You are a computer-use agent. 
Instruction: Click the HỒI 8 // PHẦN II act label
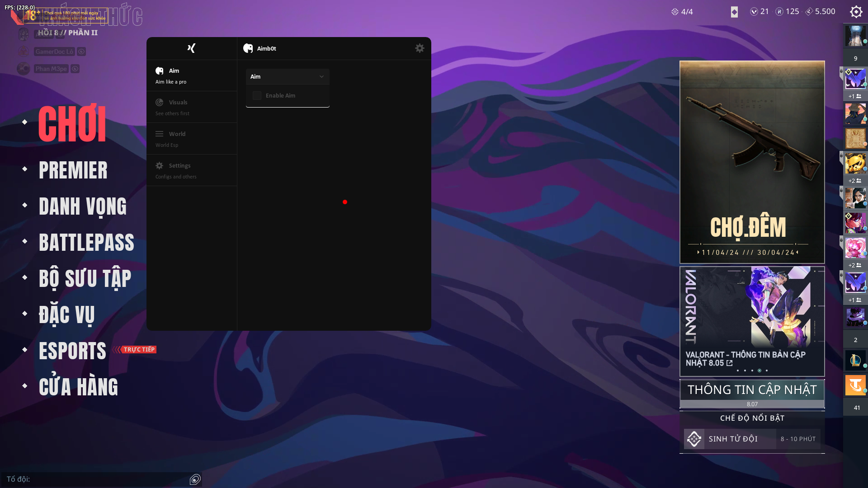click(x=68, y=33)
